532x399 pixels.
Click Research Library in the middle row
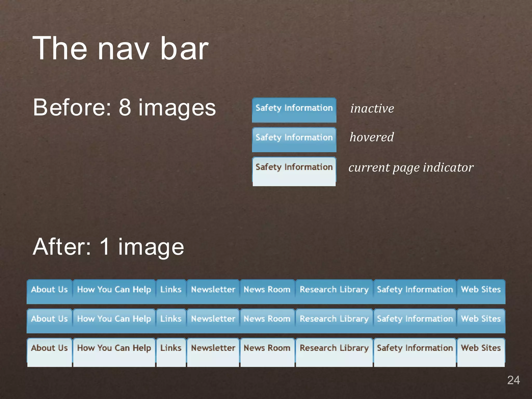tap(334, 321)
